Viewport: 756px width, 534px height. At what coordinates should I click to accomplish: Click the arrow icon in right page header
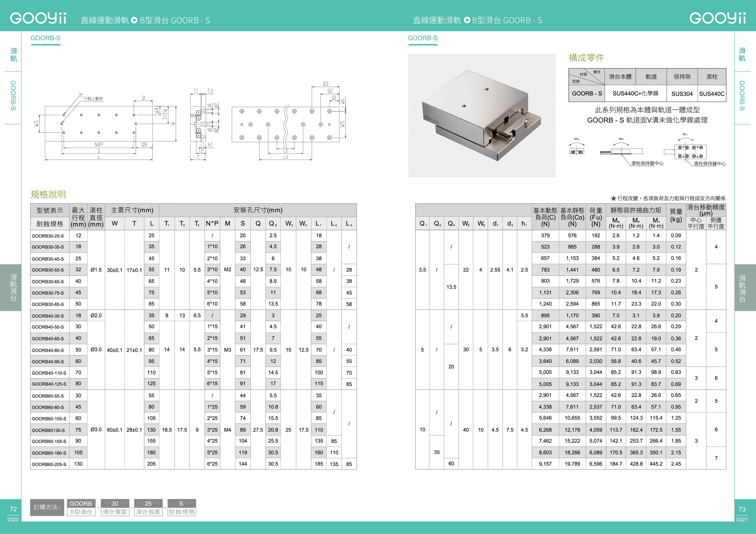(x=467, y=20)
